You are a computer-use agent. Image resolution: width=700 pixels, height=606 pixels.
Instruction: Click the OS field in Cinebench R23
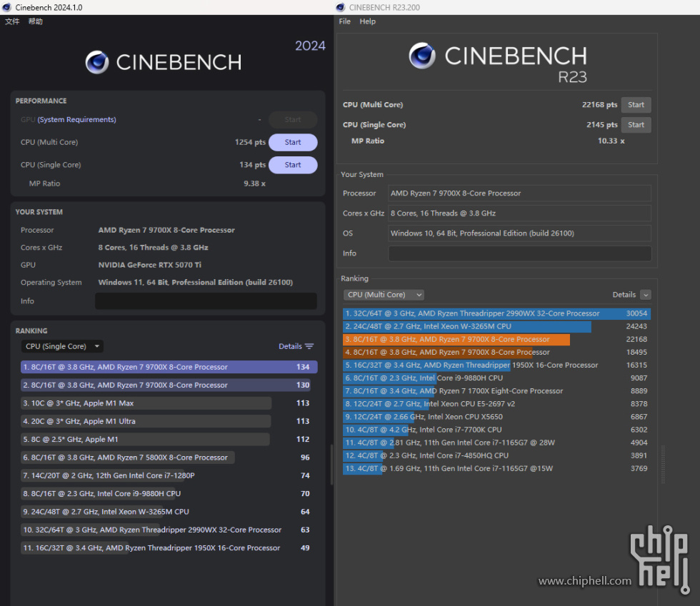(520, 233)
